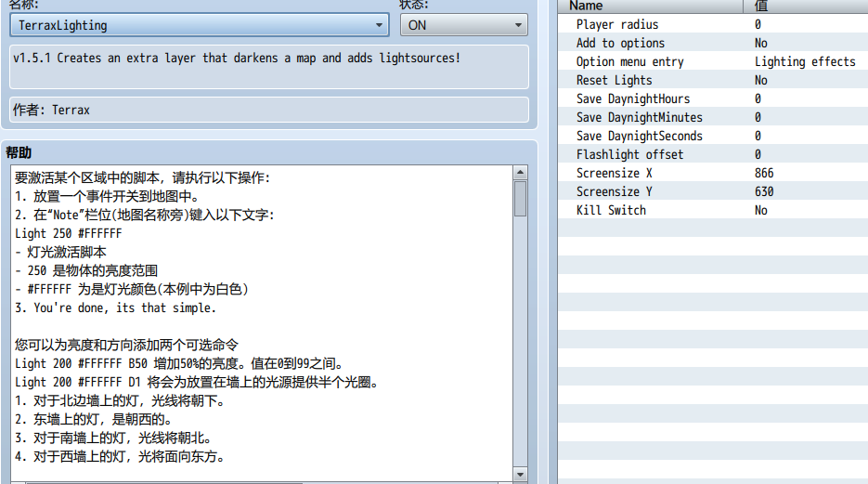The height and width of the screenshot is (484, 868).
Task: Click the author field showing Terrax
Action: (x=269, y=110)
